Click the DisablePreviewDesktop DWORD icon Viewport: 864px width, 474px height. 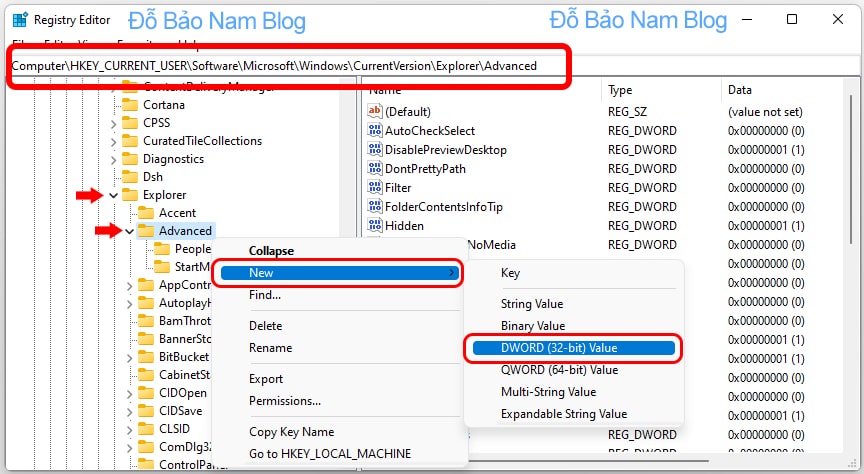pos(375,149)
